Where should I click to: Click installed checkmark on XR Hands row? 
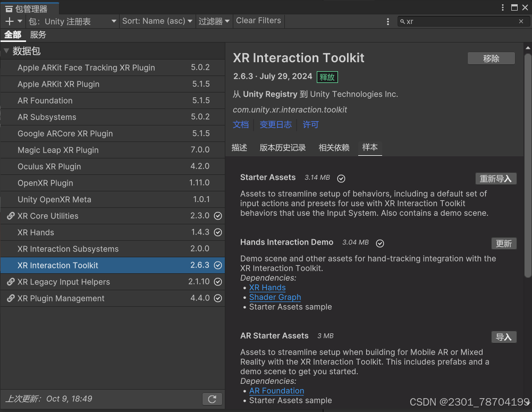click(218, 232)
